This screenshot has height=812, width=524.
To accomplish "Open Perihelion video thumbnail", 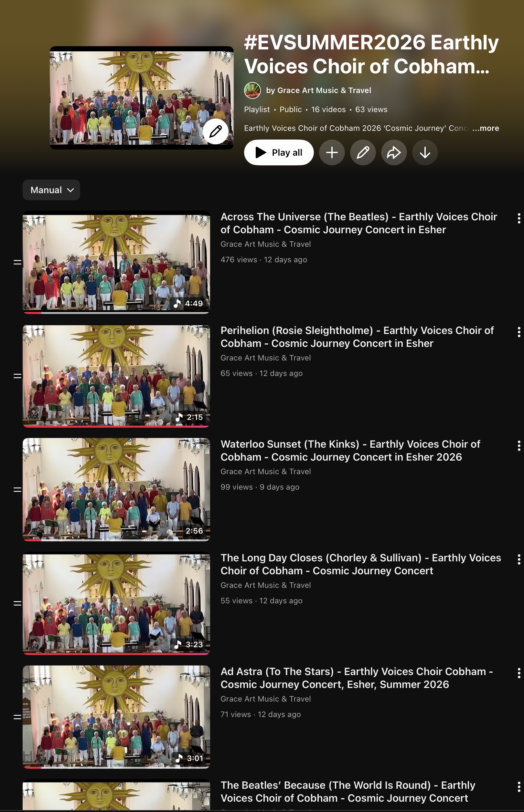I will 116,376.
